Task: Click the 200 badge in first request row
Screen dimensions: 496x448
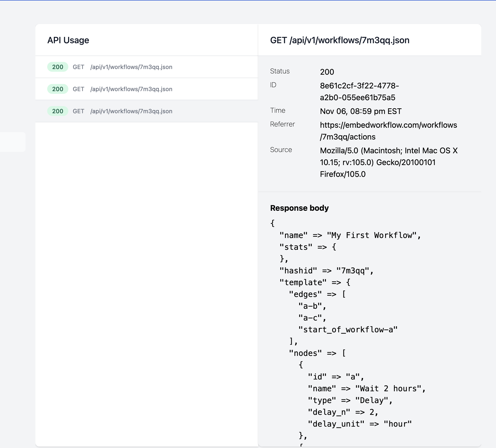Action: 58,67
